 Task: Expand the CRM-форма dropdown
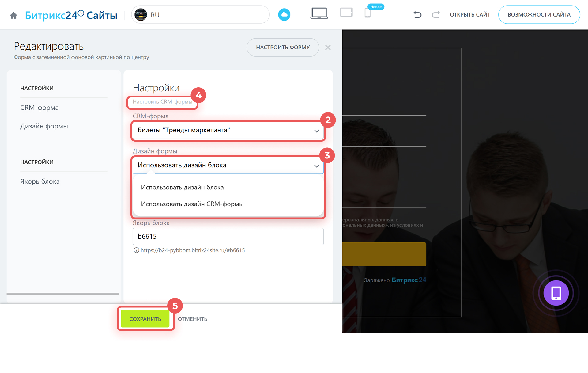(228, 131)
